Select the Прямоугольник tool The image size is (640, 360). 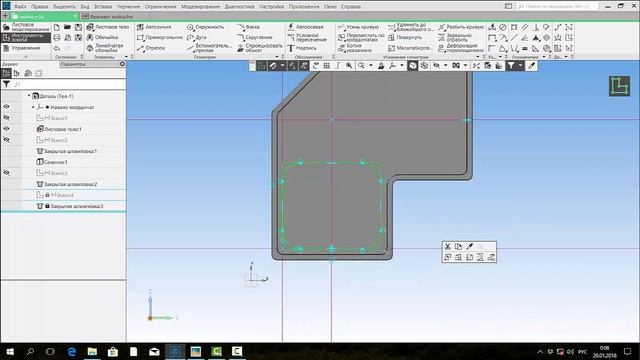click(x=160, y=38)
